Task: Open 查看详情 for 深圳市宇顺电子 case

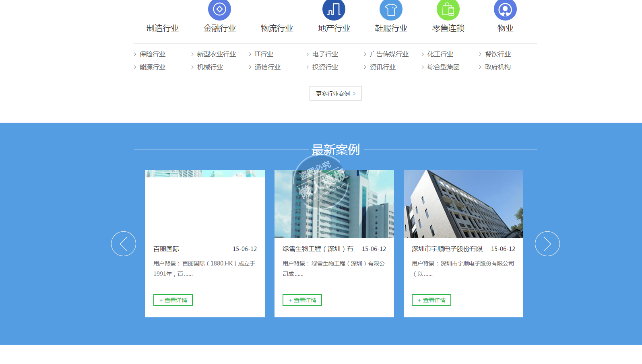Action: pos(431,300)
